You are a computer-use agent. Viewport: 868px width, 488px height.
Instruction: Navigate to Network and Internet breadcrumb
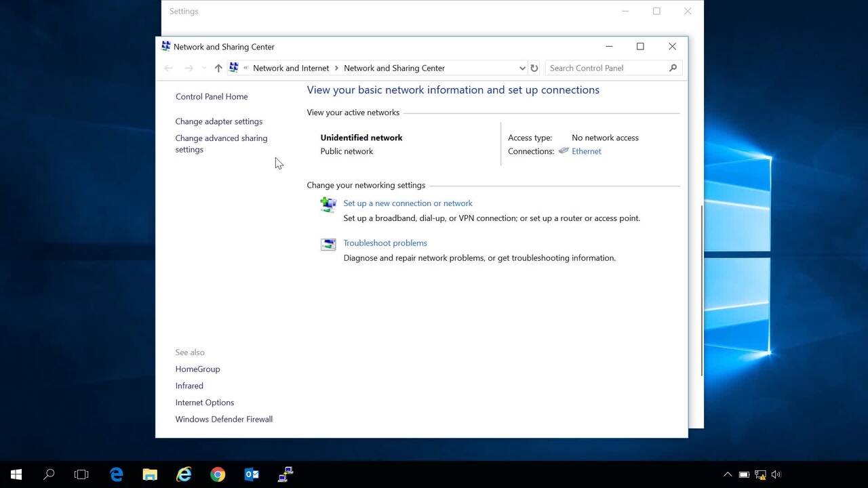click(x=290, y=68)
